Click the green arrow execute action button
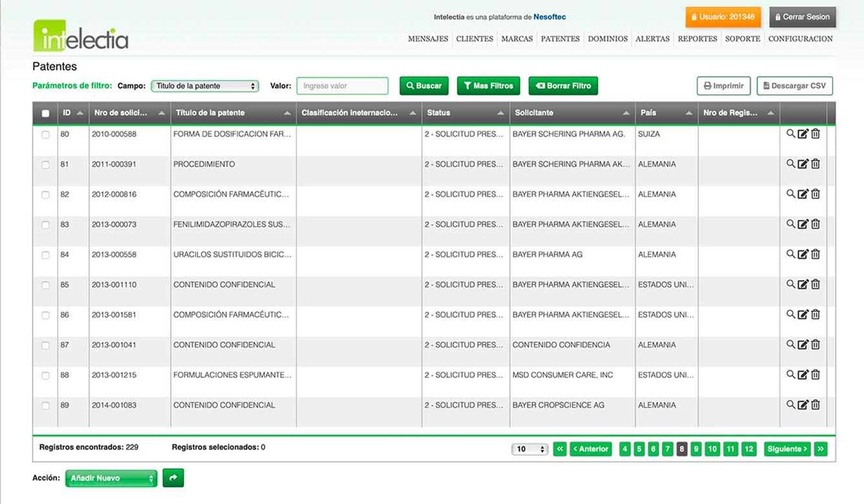The width and height of the screenshot is (864, 504). pyautogui.click(x=173, y=478)
